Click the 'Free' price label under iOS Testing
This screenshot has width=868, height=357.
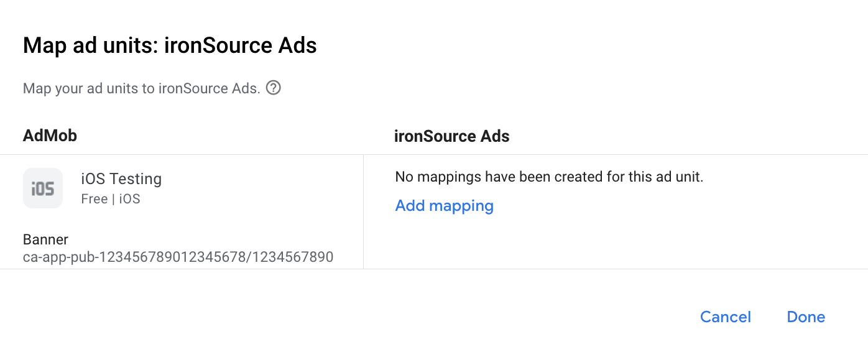94,199
